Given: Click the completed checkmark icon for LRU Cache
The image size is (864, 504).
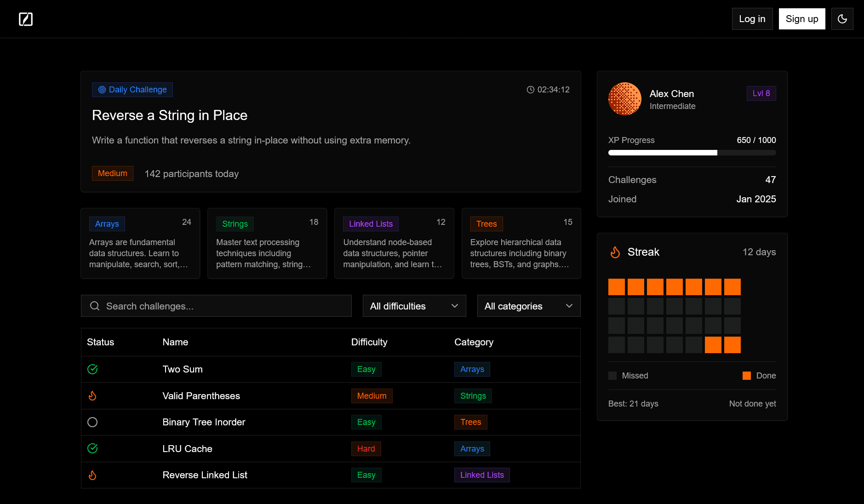Looking at the screenshot, I should click(x=92, y=448).
